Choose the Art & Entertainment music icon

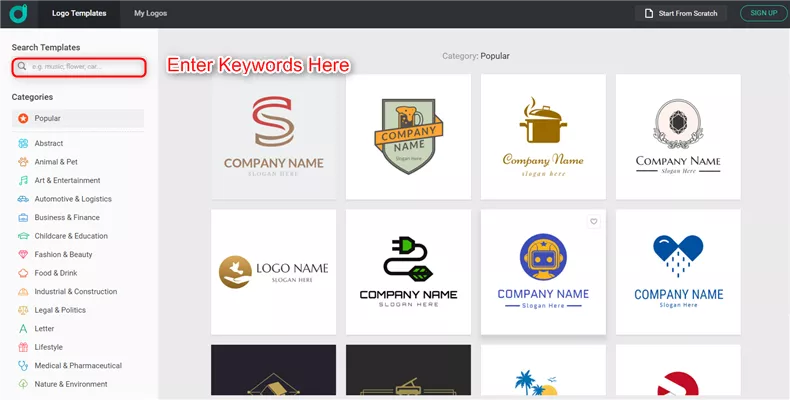23,181
